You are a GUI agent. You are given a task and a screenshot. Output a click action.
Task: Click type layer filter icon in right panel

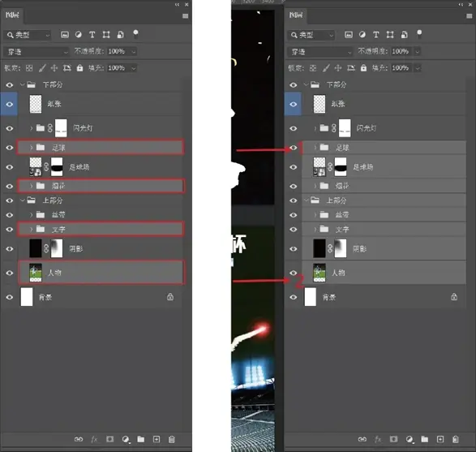coord(375,35)
